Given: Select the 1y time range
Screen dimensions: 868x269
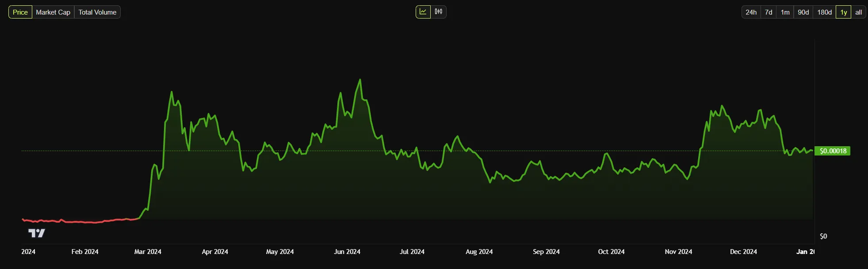Looking at the screenshot, I should 844,12.
